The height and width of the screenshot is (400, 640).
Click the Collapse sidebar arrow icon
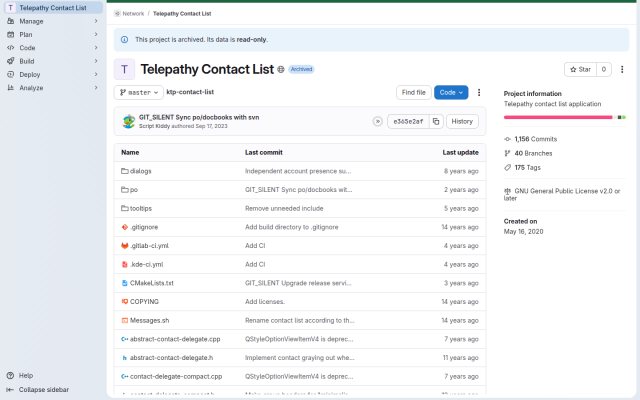11,390
